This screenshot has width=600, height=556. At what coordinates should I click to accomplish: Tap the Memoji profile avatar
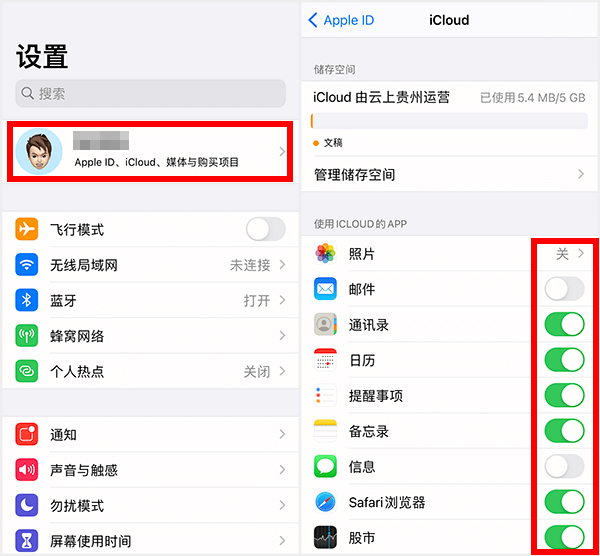click(39, 152)
